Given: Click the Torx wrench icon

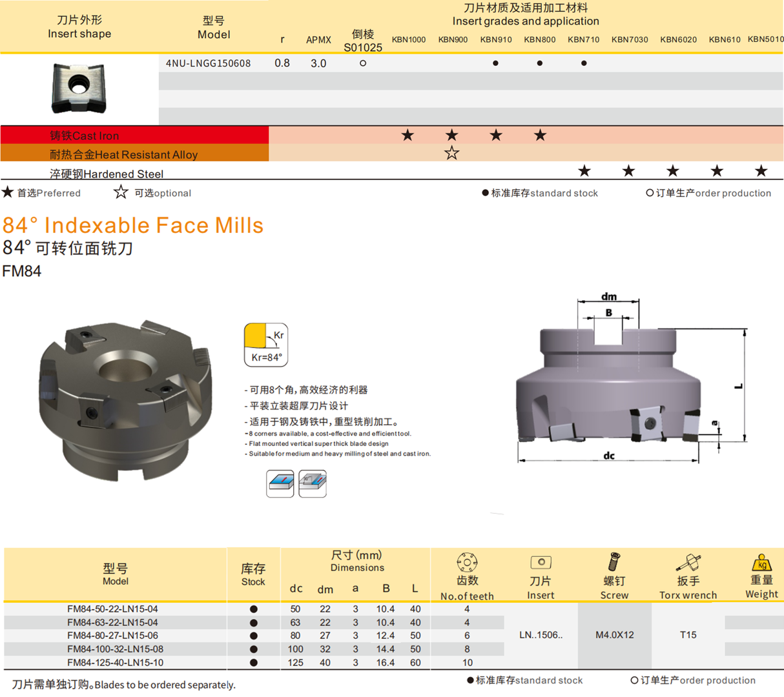Looking at the screenshot, I should click(x=688, y=562).
